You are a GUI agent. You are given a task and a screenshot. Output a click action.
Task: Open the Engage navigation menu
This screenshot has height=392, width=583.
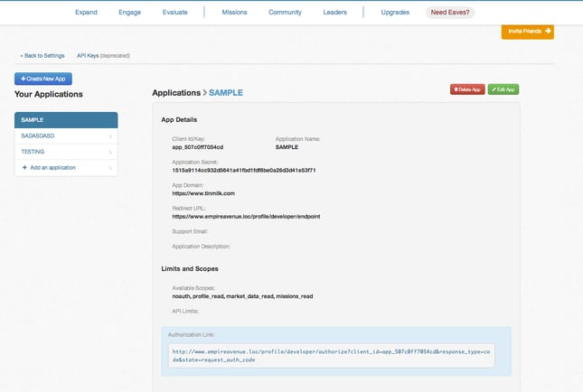129,13
